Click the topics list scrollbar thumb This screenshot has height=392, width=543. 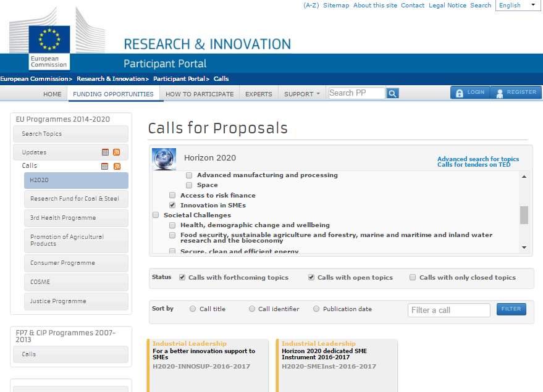[524, 215]
